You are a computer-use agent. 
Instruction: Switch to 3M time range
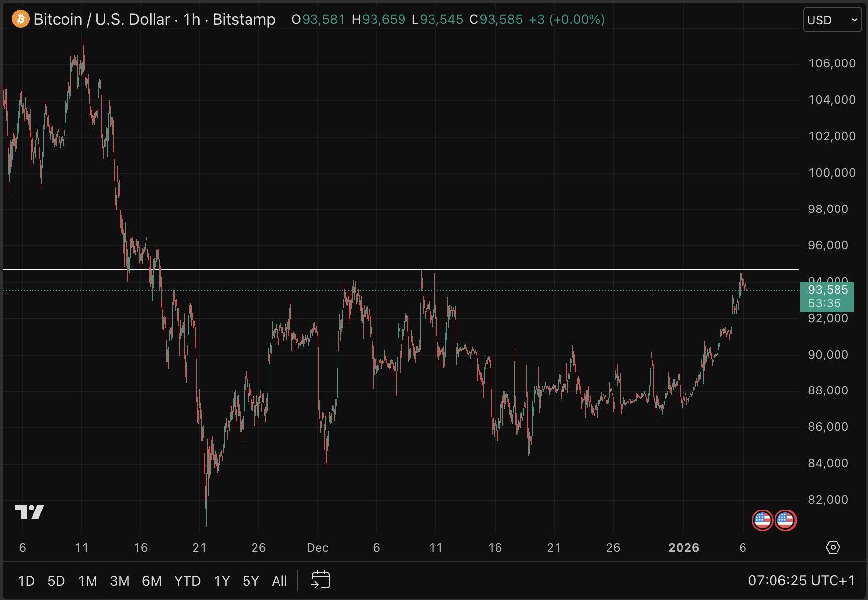pos(120,581)
